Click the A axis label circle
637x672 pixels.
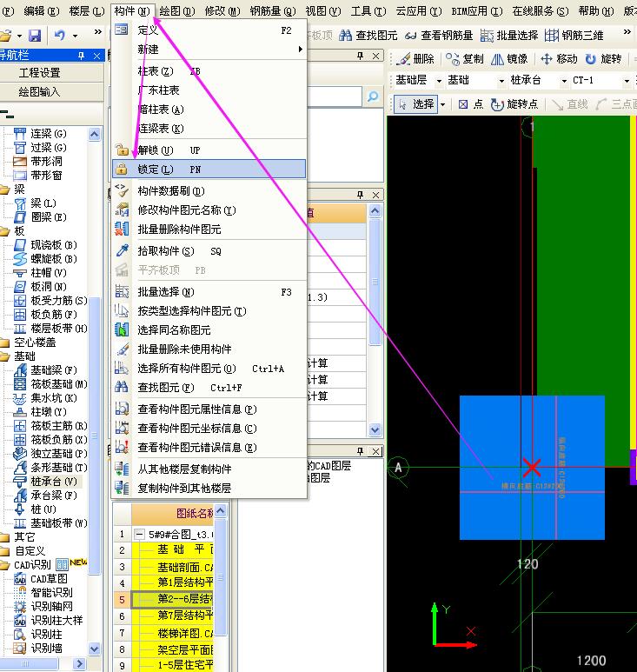point(398,468)
